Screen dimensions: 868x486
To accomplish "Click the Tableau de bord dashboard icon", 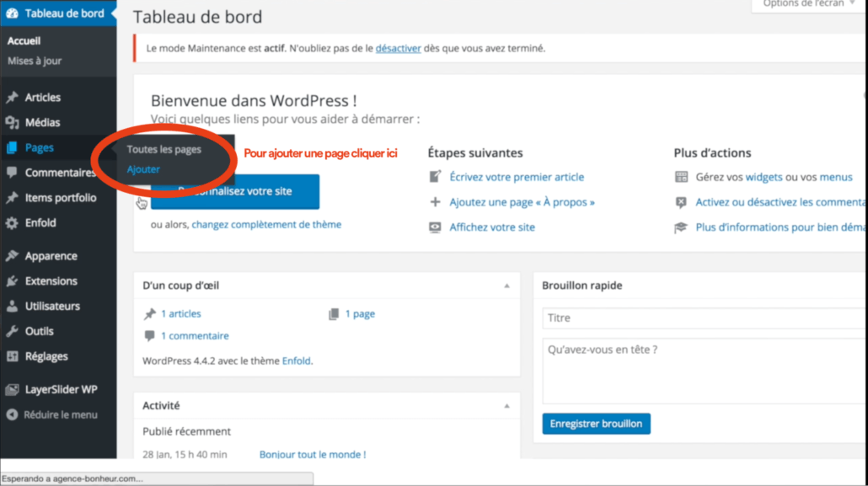I will [x=12, y=13].
